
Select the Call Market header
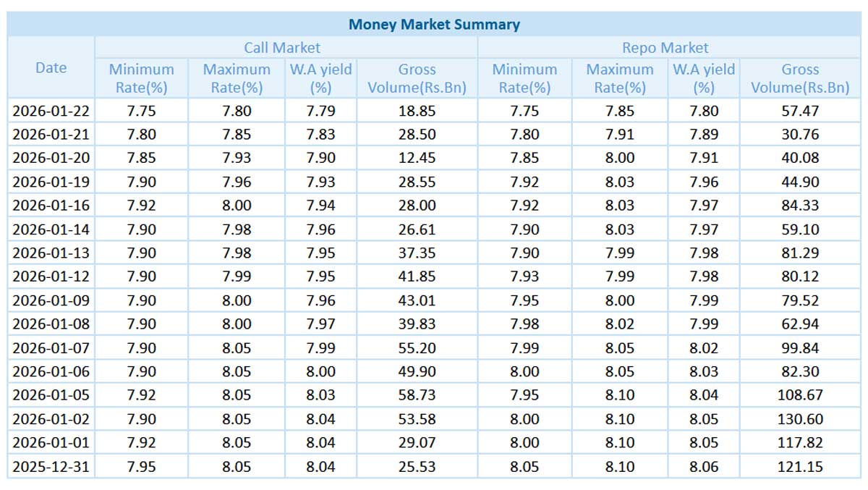(x=281, y=48)
